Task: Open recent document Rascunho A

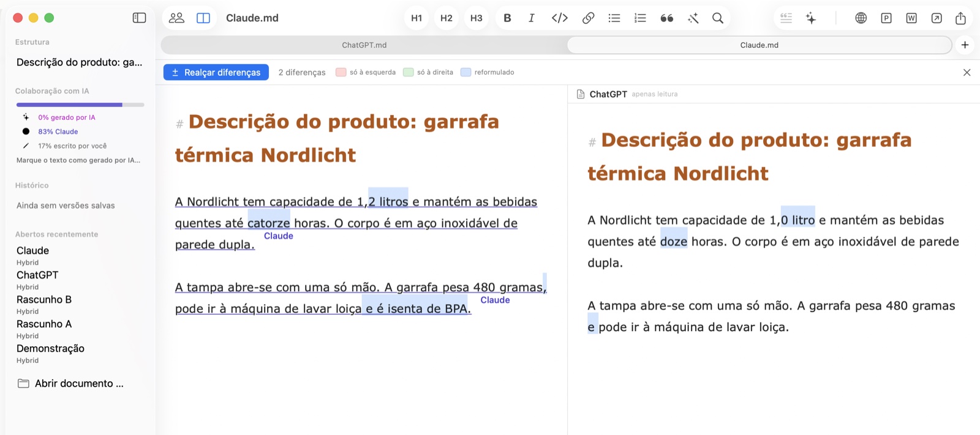Action: [44, 324]
